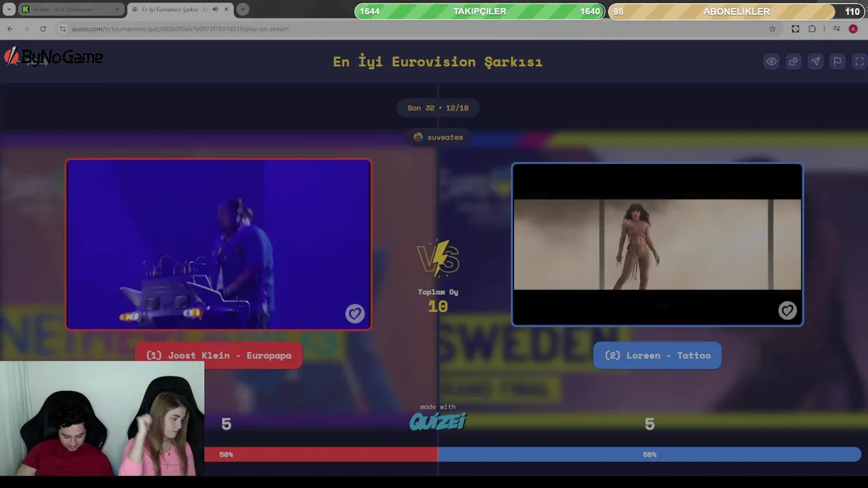This screenshot has height=488, width=868.
Task: Click the webcam overlay of streamers
Action: [x=102, y=419]
